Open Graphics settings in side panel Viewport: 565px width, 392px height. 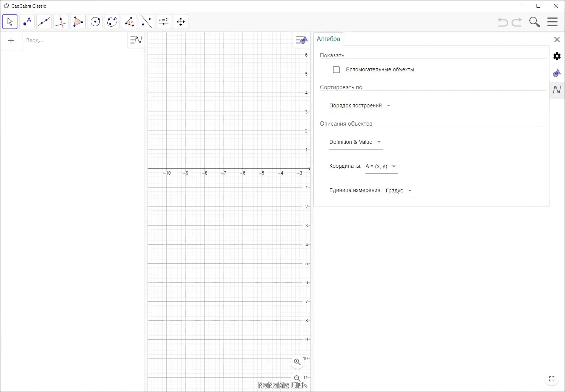[x=557, y=73]
